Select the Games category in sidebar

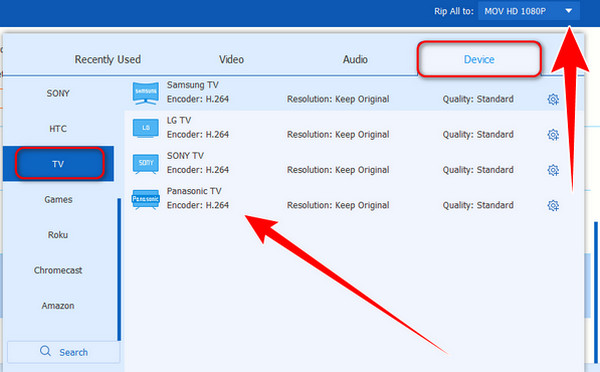(x=58, y=199)
